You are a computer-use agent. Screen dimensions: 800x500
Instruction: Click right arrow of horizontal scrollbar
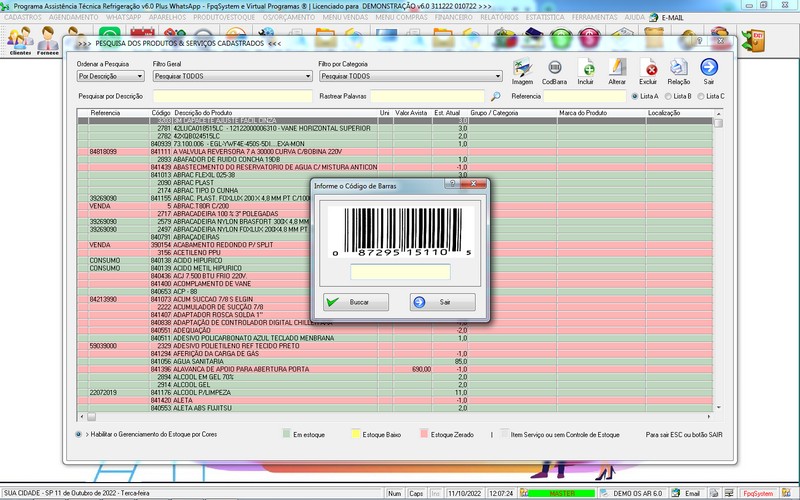pyautogui.click(x=709, y=417)
